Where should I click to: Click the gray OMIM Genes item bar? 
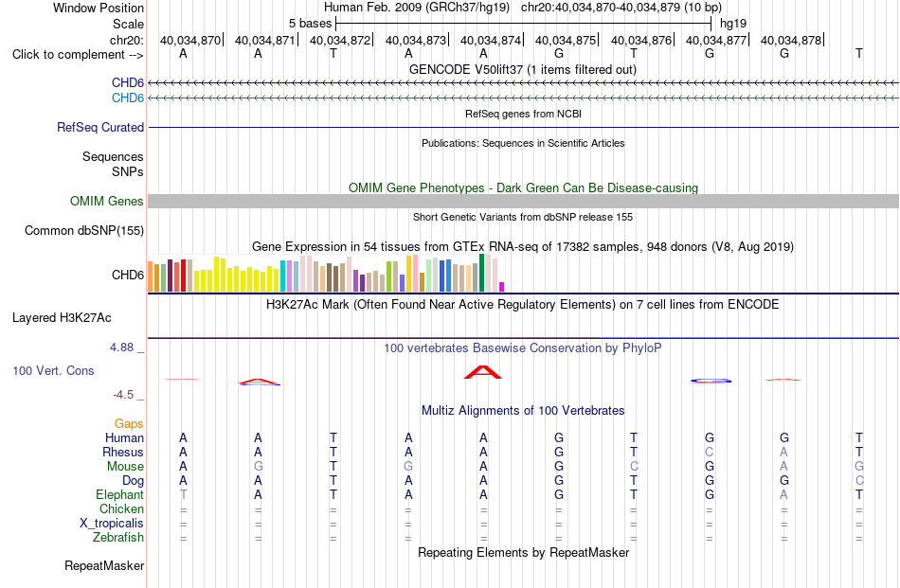[523, 201]
